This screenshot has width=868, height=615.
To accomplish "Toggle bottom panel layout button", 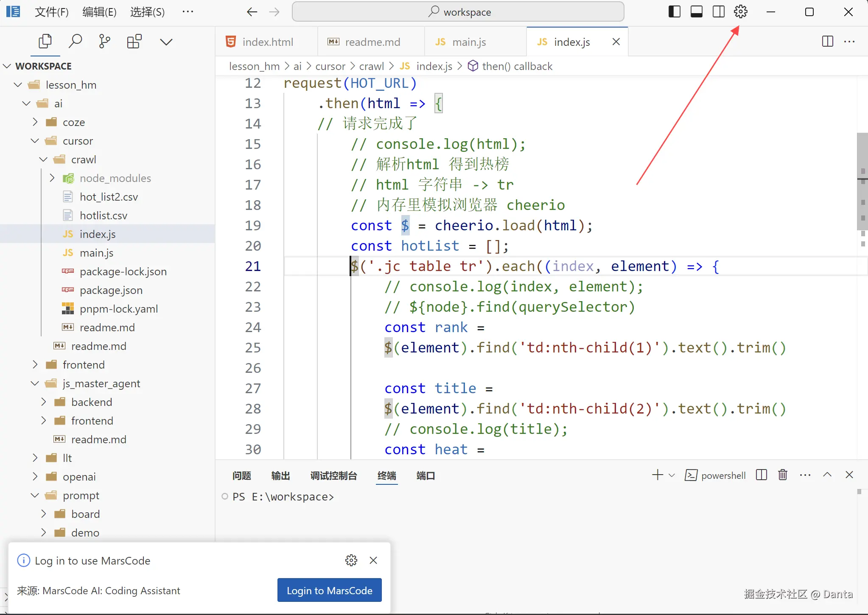I will click(697, 12).
